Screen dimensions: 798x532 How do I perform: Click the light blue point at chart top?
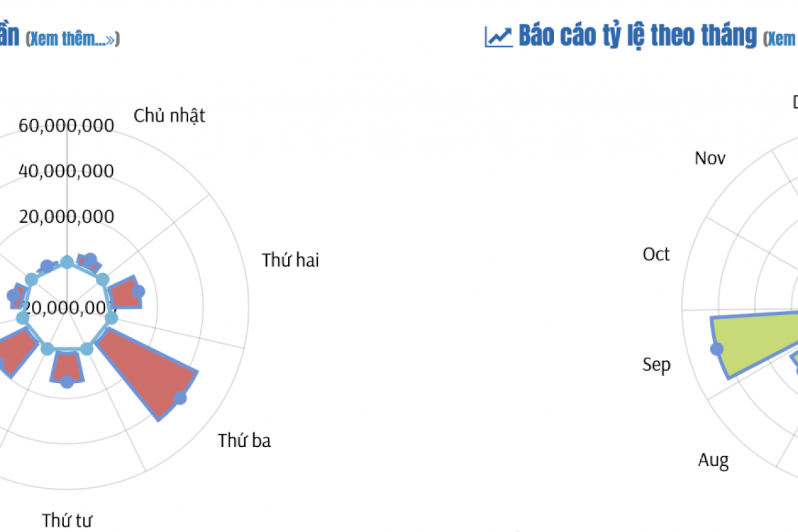pos(66,262)
